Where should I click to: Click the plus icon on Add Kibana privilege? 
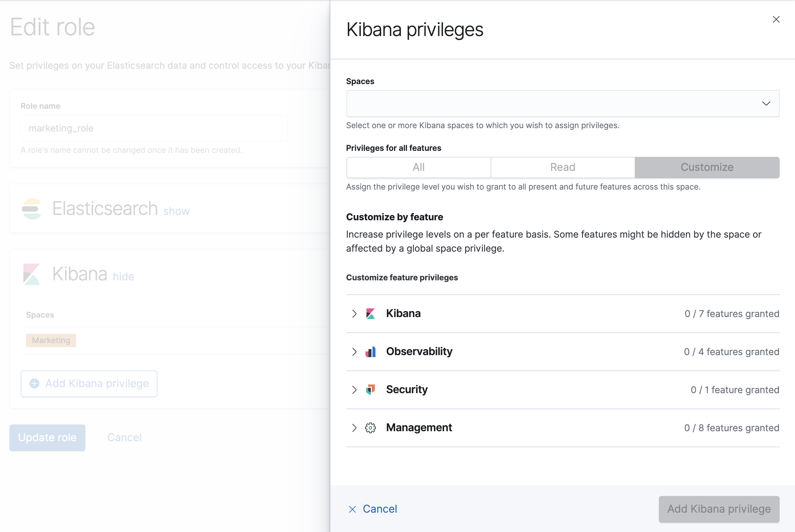pos(34,383)
